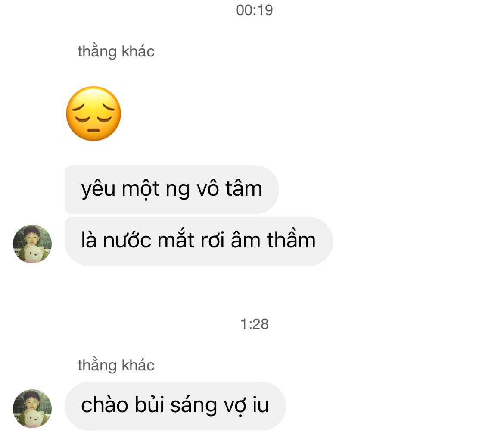Click the words 'vợ iu' in last message
The width and height of the screenshot is (504, 448).
click(x=247, y=406)
